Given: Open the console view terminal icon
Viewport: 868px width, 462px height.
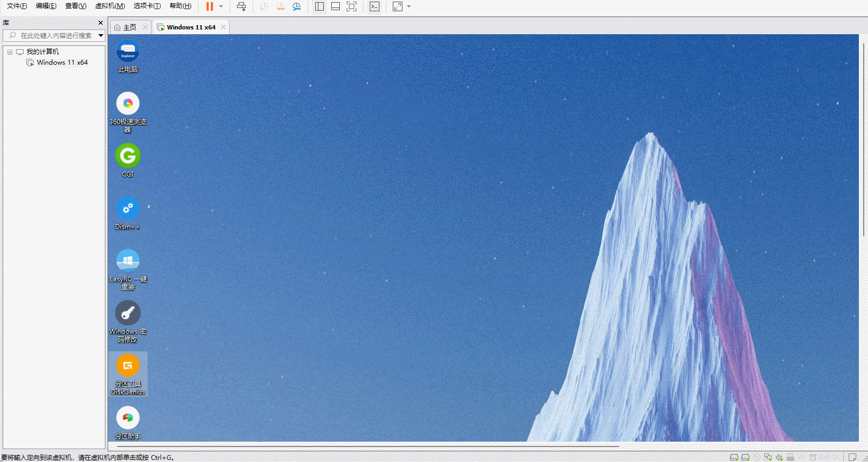Looking at the screenshot, I should point(375,6).
